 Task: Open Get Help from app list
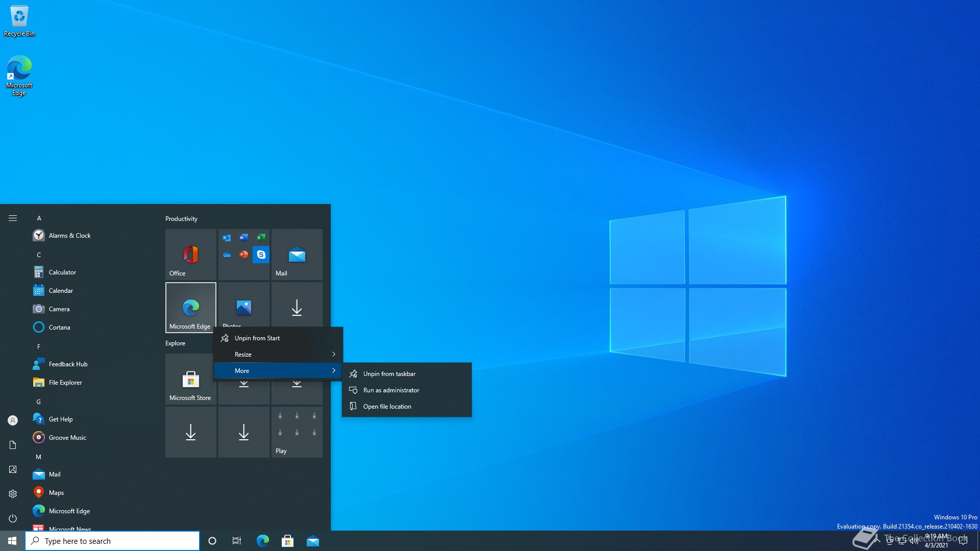(x=92, y=419)
